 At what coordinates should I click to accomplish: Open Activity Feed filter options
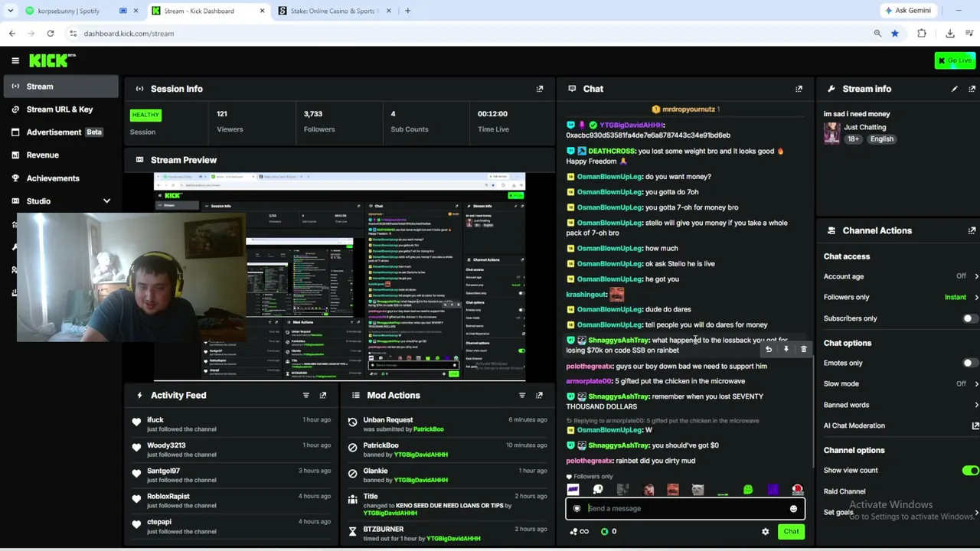click(x=305, y=395)
